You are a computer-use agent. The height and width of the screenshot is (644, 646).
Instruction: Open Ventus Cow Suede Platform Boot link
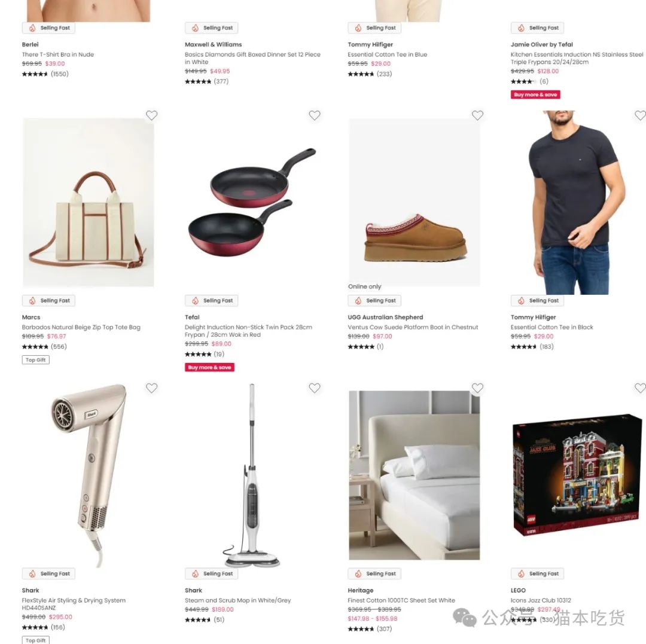(x=413, y=327)
